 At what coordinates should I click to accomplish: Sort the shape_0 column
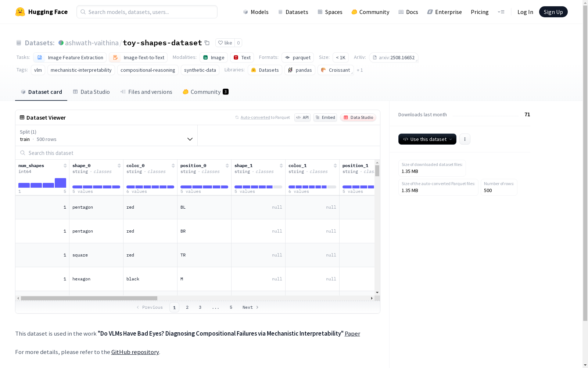[119, 166]
